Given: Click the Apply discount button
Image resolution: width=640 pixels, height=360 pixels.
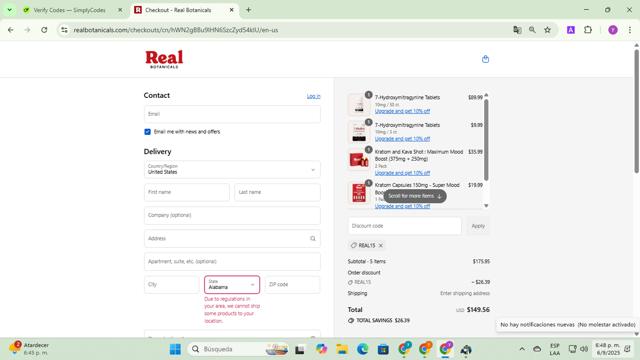Looking at the screenshot, I should pos(478,226).
